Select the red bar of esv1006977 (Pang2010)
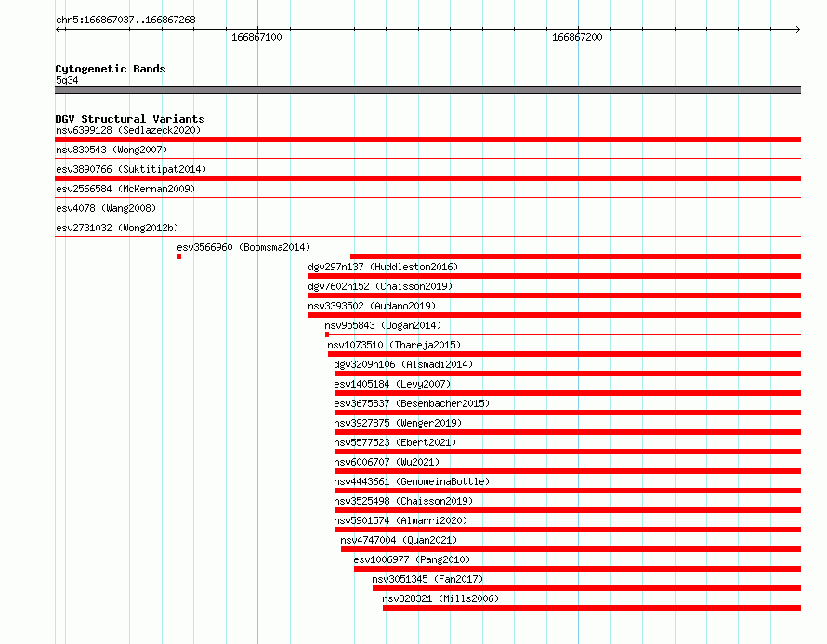The width and height of the screenshot is (827, 644). (578, 569)
